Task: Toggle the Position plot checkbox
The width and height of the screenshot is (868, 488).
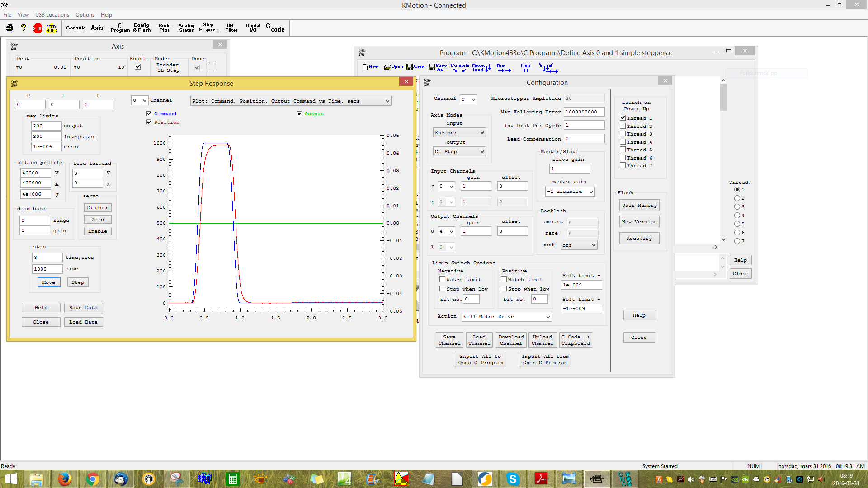Action: click(x=149, y=122)
